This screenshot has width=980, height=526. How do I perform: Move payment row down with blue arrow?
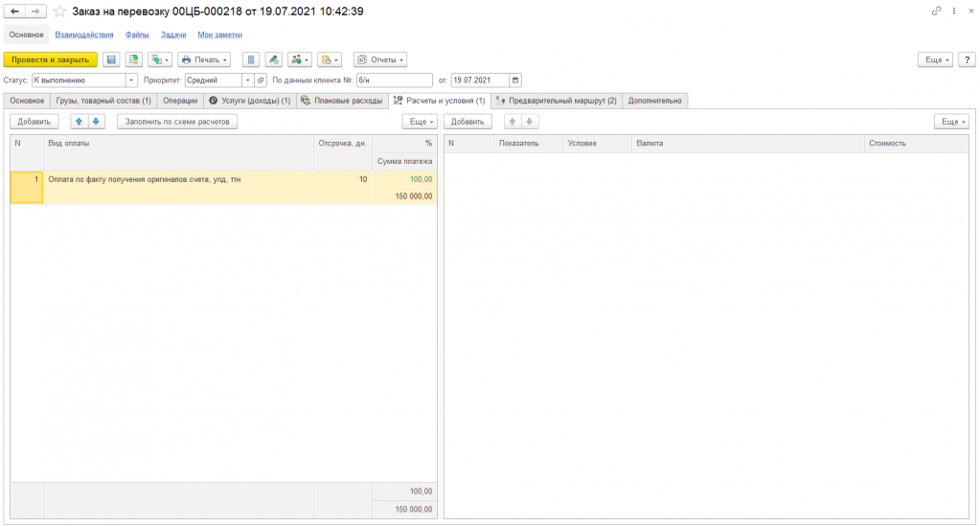(x=96, y=122)
